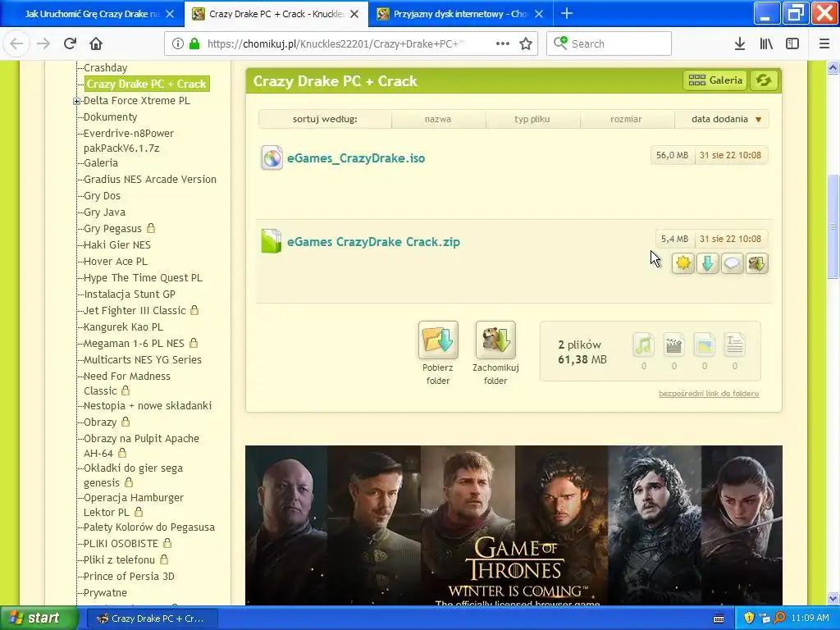The image size is (840, 630).
Task: Open Instalacja Stunt GP folder
Action: click(130, 294)
